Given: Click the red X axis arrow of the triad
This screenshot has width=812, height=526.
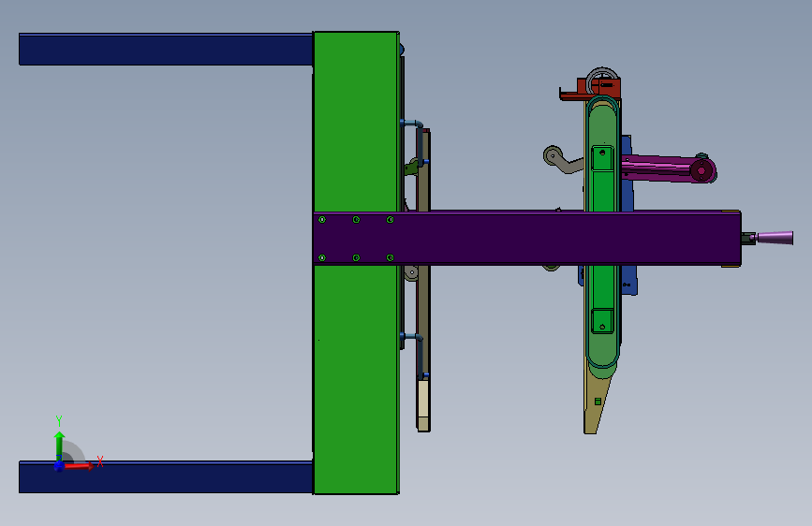Looking at the screenshot, I should [x=79, y=466].
